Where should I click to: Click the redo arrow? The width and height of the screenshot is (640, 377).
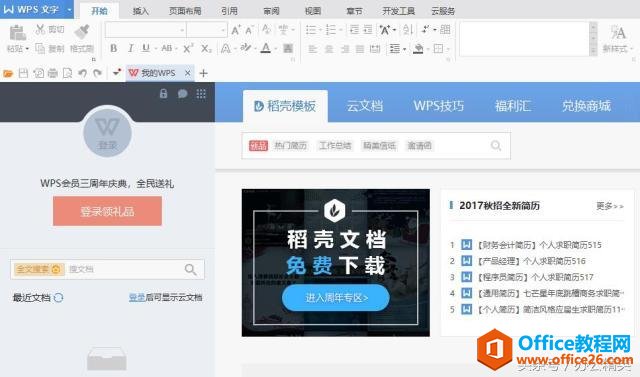pyautogui.click(x=97, y=73)
